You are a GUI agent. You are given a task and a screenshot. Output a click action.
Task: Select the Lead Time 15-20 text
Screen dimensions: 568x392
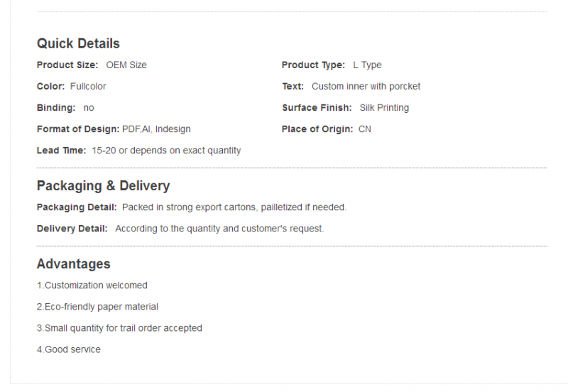click(166, 151)
